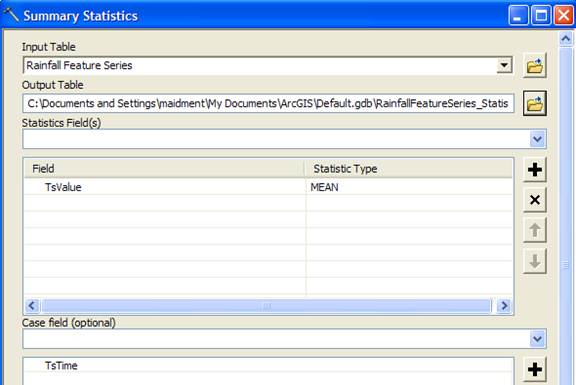Move statistics field up arrow button
Screen dimensions: 576x385
point(535,230)
